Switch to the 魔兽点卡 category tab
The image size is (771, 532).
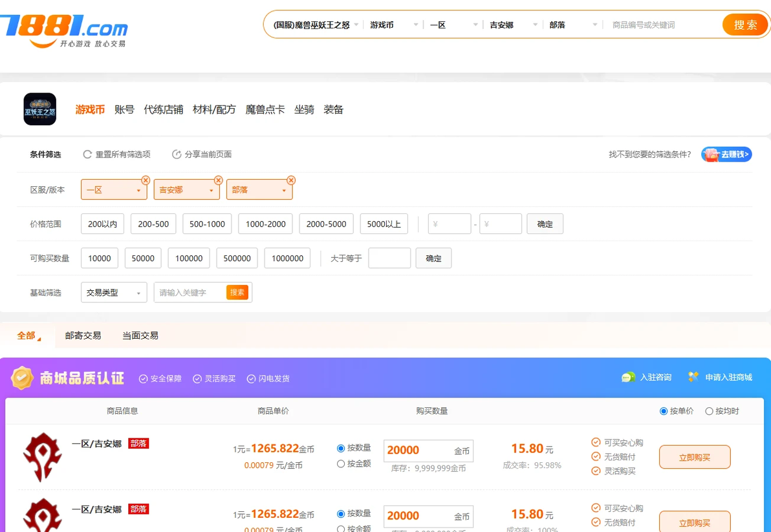tap(265, 109)
